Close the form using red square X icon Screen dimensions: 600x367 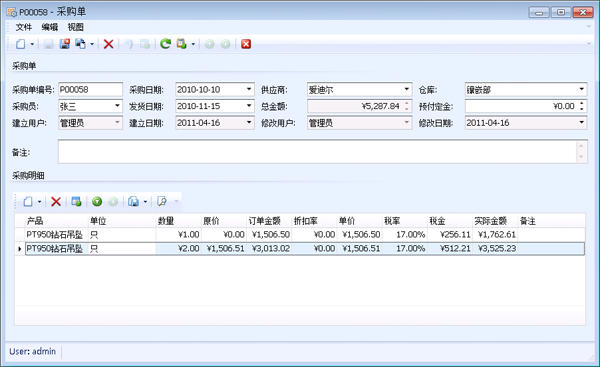[x=246, y=44]
